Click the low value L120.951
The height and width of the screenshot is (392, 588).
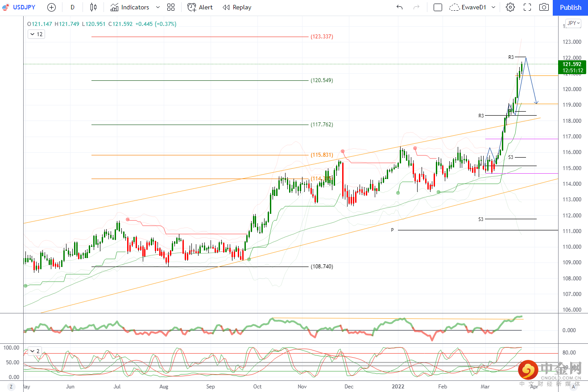pyautogui.click(x=95, y=24)
